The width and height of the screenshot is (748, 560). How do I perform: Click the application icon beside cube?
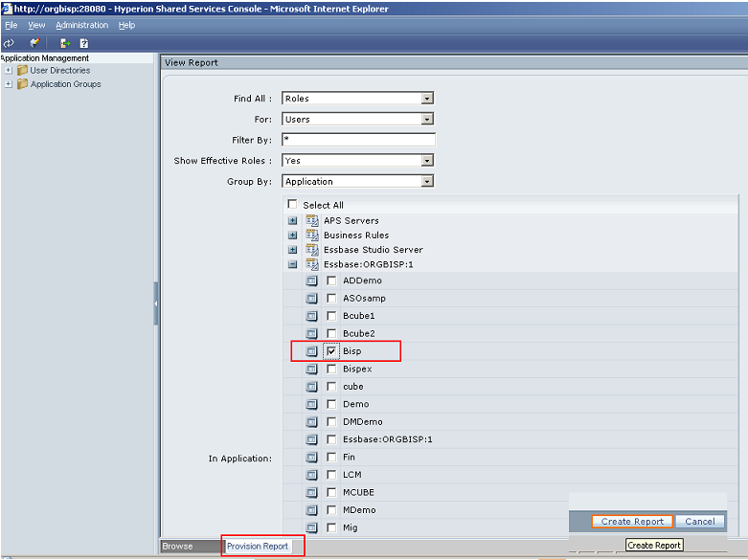coord(311,387)
